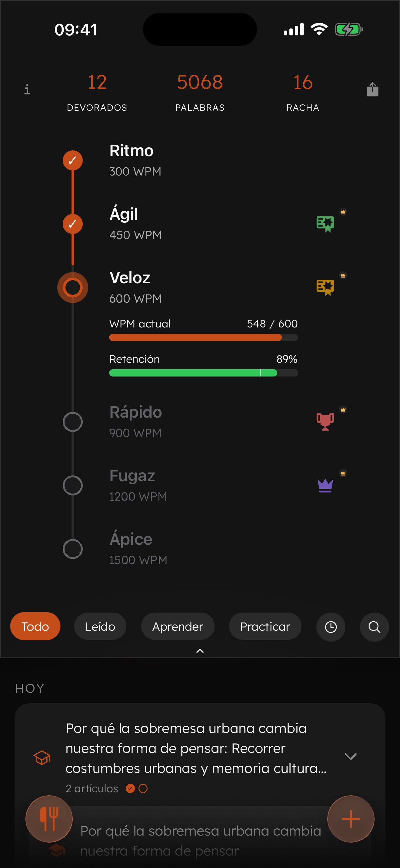The height and width of the screenshot is (868, 400).
Task: Select the Fugaz 1200 WPM level
Action: click(x=138, y=485)
